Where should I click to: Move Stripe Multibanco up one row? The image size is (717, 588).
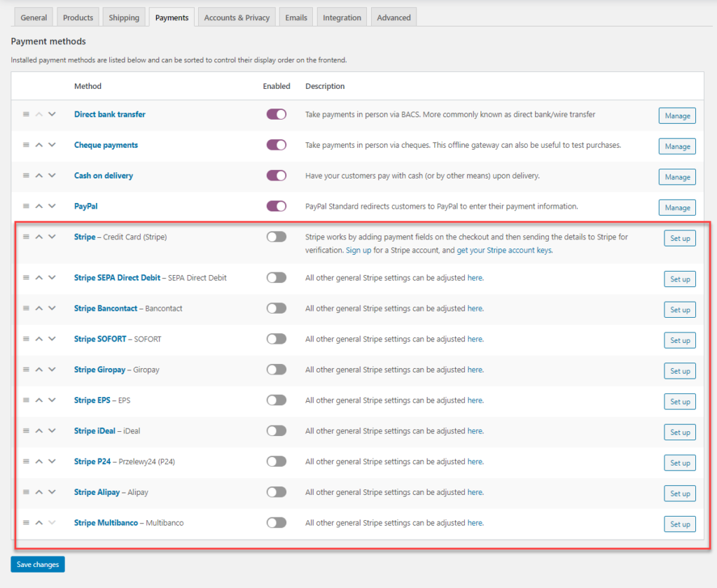[x=39, y=523]
